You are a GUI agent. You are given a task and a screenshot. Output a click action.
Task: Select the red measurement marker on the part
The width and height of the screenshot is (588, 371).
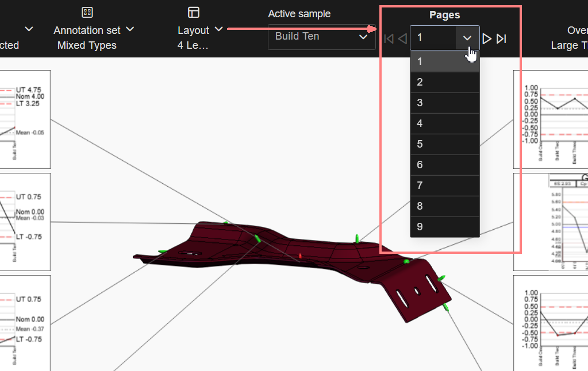(x=299, y=255)
